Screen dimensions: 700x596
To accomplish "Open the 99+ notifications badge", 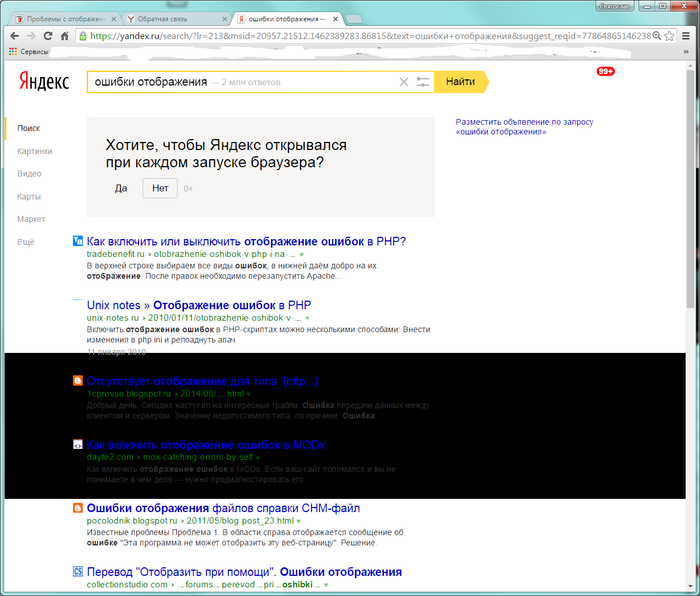I will coord(606,71).
